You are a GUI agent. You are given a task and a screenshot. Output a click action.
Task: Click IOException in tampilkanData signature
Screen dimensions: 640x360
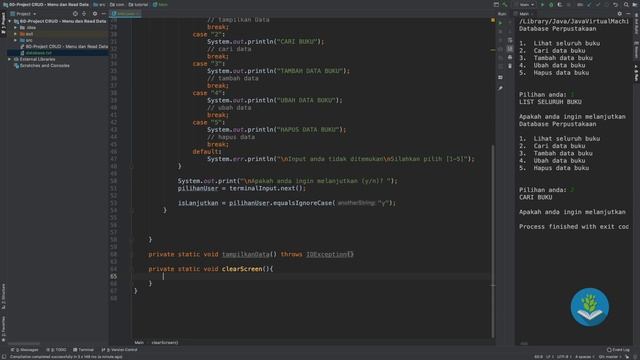pos(327,254)
